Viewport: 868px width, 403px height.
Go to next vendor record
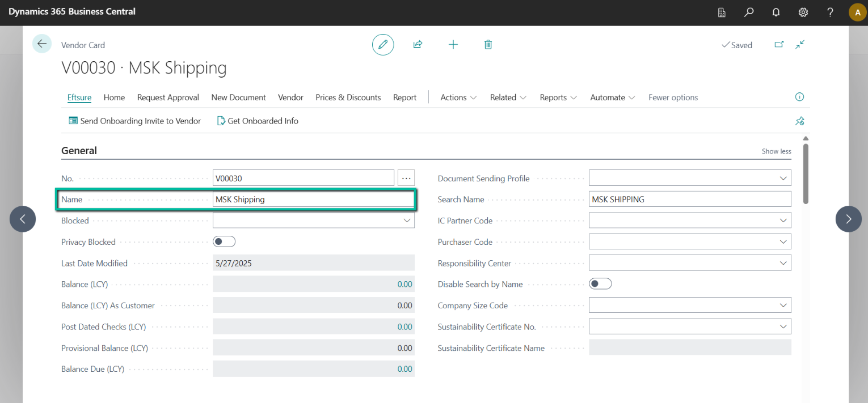coord(849,219)
